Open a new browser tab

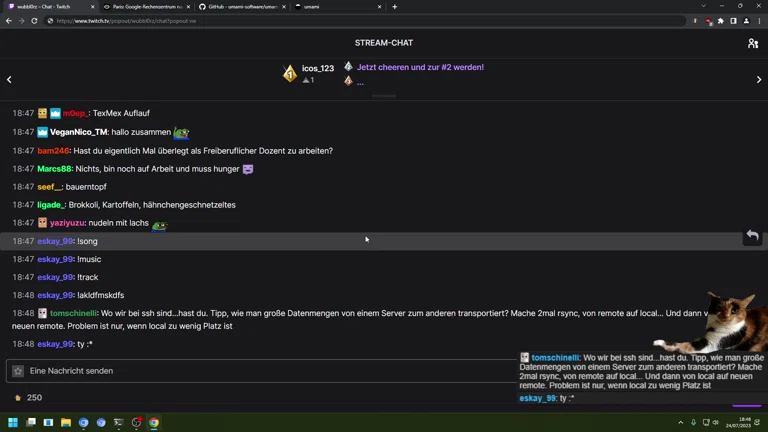click(x=395, y=6)
